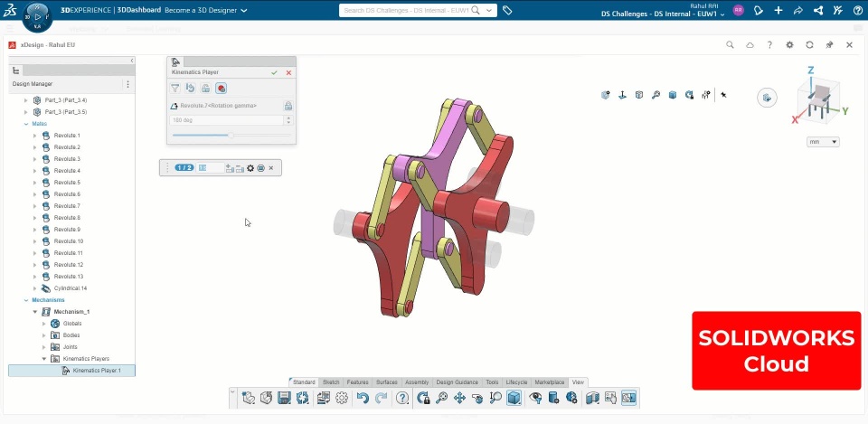The width and height of the screenshot is (868, 424).
Task: Click the shaded cube display style icon
Action: tap(514, 398)
